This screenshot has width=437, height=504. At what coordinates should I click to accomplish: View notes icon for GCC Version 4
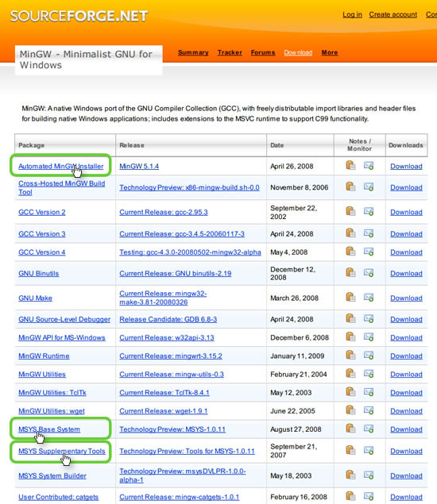350,251
